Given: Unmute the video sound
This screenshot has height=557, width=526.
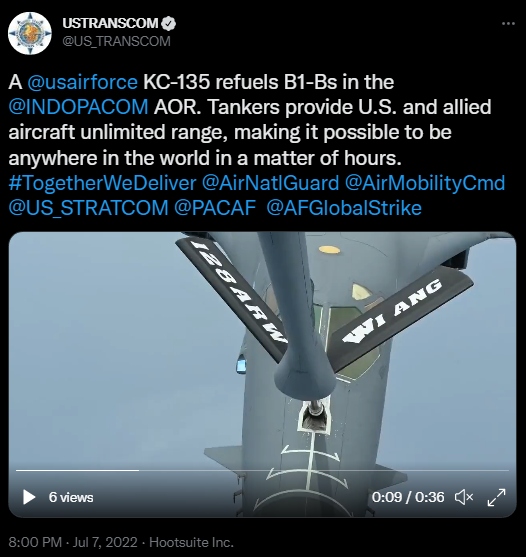Looking at the screenshot, I should (464, 497).
